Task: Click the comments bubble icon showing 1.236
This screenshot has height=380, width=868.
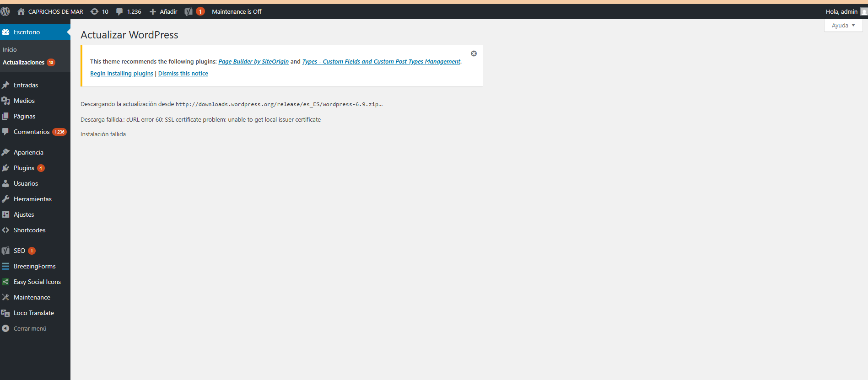Action: (x=129, y=11)
